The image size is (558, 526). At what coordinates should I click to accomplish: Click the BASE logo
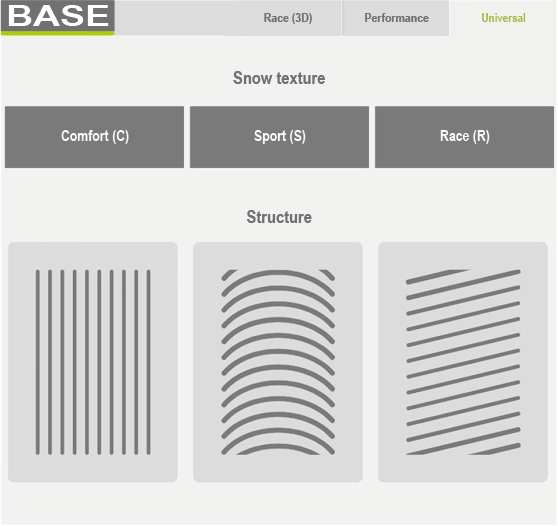click(58, 17)
